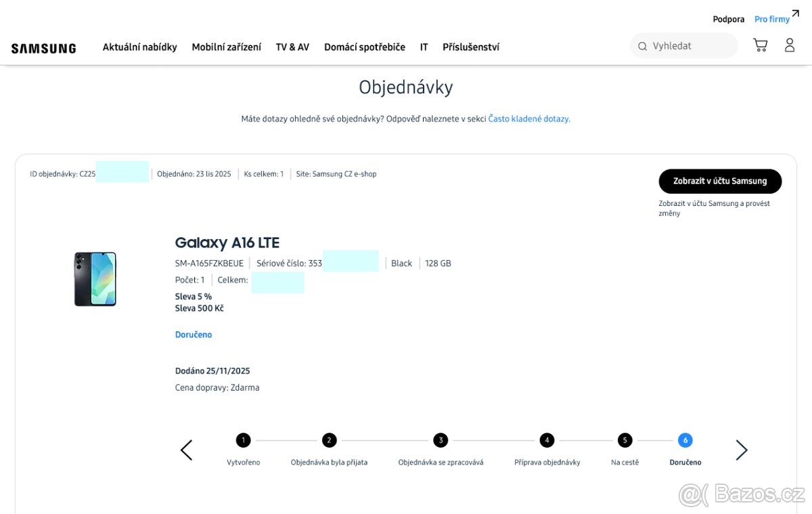This screenshot has width=812, height=514.
Task: Open the 'TV & AV' menu
Action: 292,47
